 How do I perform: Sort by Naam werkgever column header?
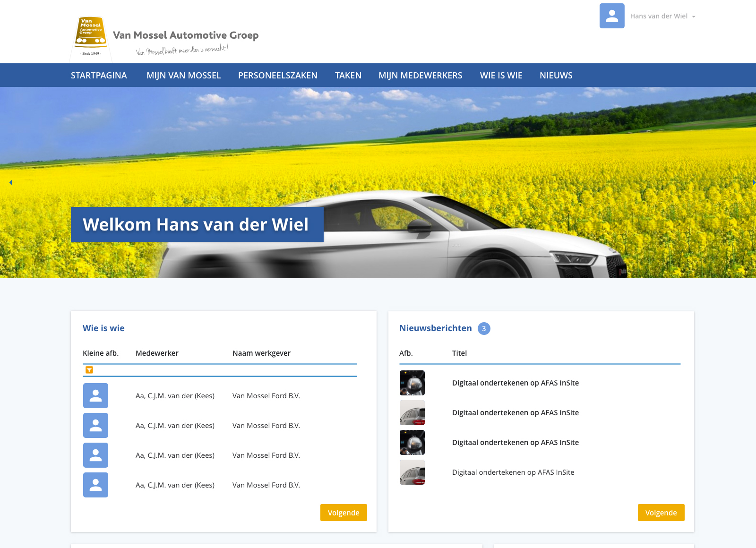tap(261, 353)
